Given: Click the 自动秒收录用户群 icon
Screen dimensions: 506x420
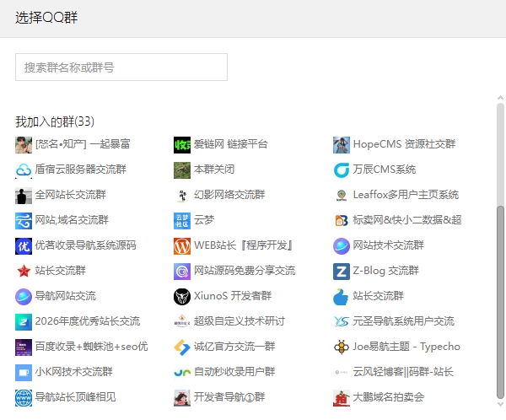Looking at the screenshot, I should pos(182,373).
